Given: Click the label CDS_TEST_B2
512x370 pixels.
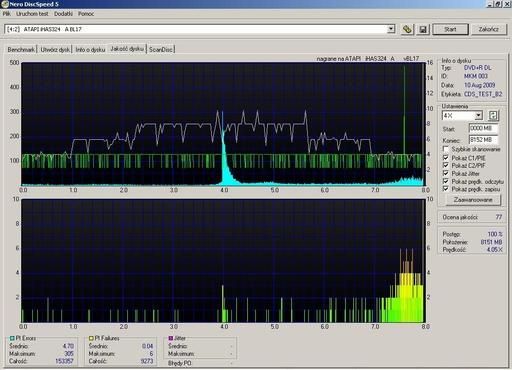Looking at the screenshot, I should [x=483, y=94].
